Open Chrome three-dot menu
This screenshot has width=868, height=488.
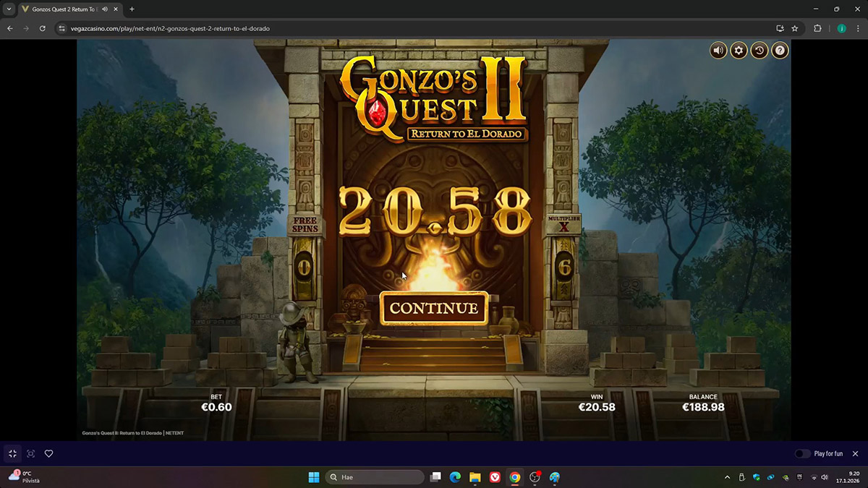pyautogui.click(x=856, y=28)
